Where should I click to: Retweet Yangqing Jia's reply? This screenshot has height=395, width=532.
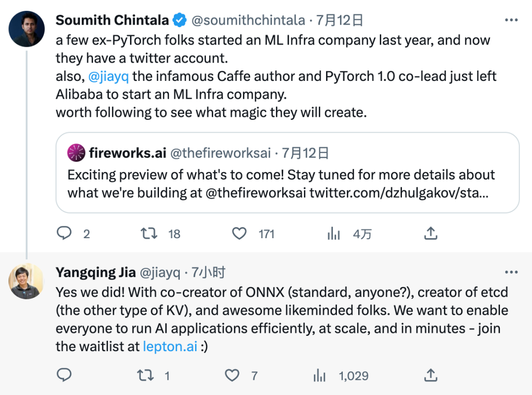coord(145,376)
